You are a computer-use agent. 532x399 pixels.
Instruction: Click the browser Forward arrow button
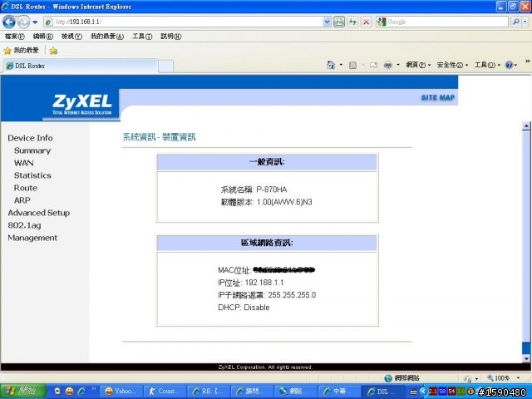click(x=23, y=22)
